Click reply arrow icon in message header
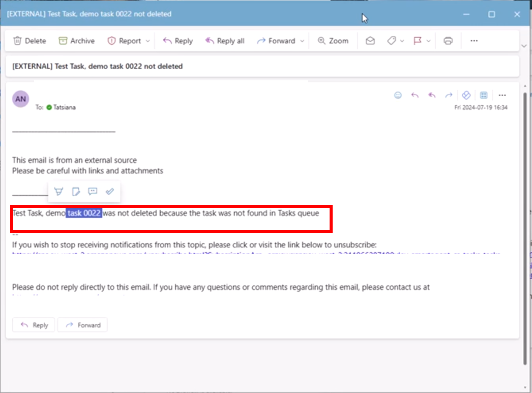 coord(415,95)
